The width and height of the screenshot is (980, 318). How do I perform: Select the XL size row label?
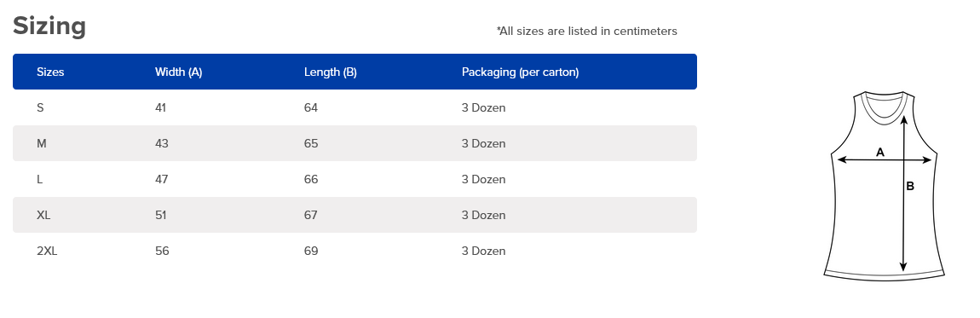pyautogui.click(x=43, y=215)
